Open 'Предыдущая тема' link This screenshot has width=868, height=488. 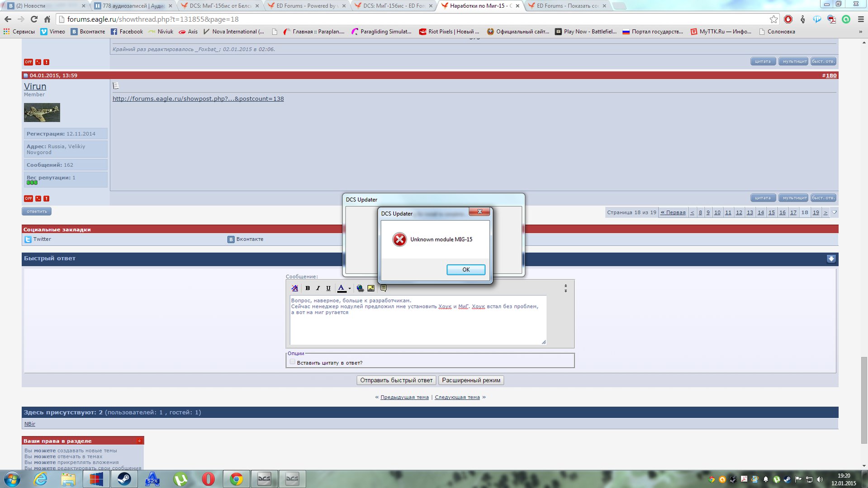(404, 397)
